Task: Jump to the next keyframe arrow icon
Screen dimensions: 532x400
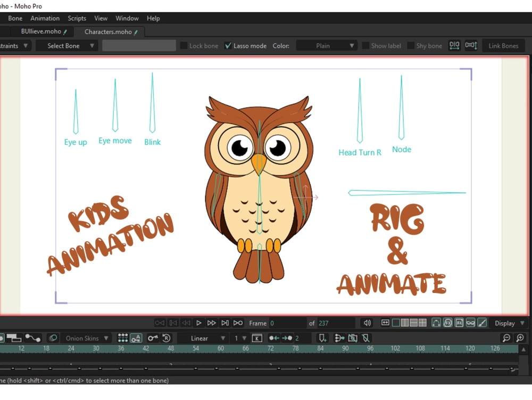Action: [287, 338]
